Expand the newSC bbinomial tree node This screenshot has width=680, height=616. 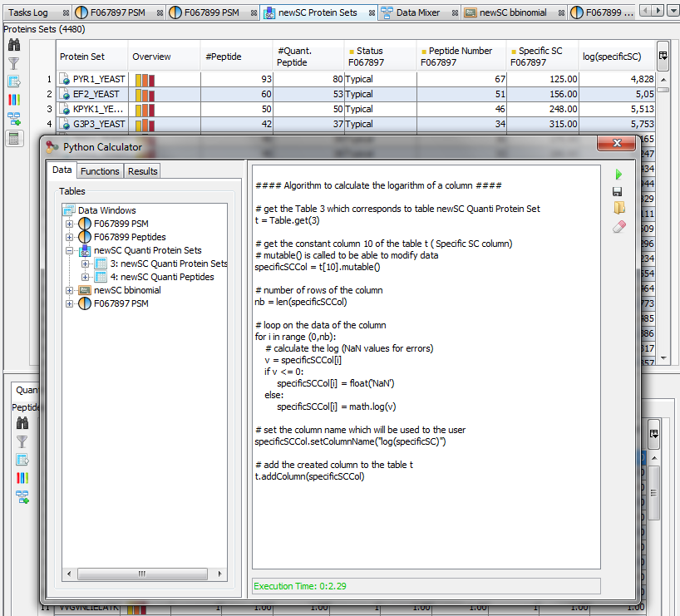point(70,290)
